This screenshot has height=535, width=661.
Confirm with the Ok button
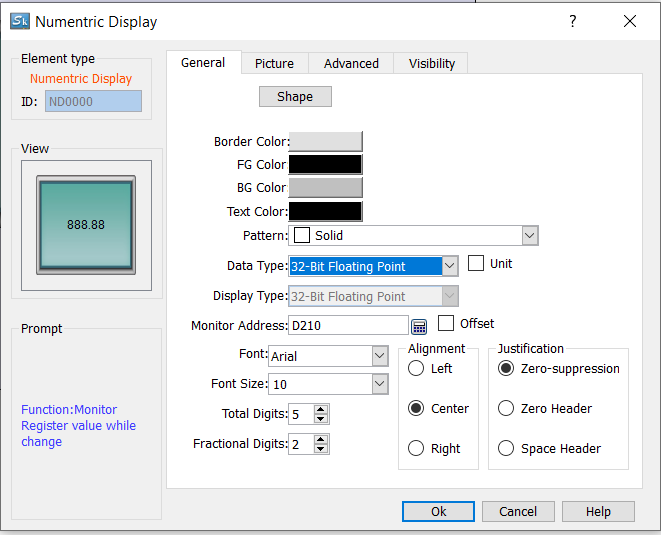(x=438, y=511)
